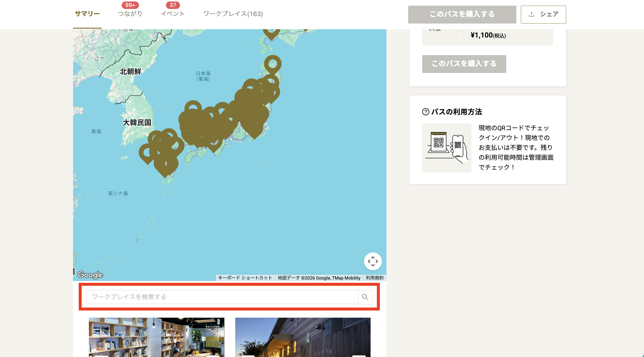Screen dimensions: 644x357
Task: Click このパスを購入する below the price panel
Action: point(464,64)
